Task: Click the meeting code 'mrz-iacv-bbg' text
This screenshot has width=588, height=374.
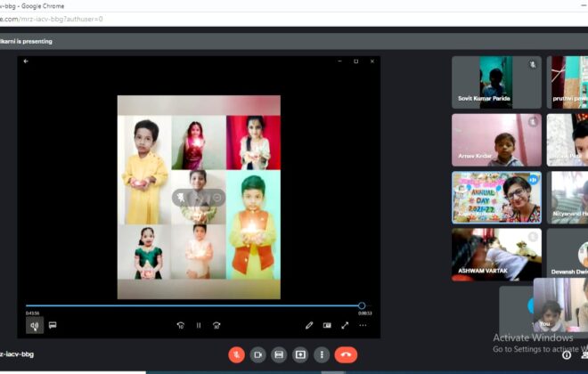Action: pos(17,354)
